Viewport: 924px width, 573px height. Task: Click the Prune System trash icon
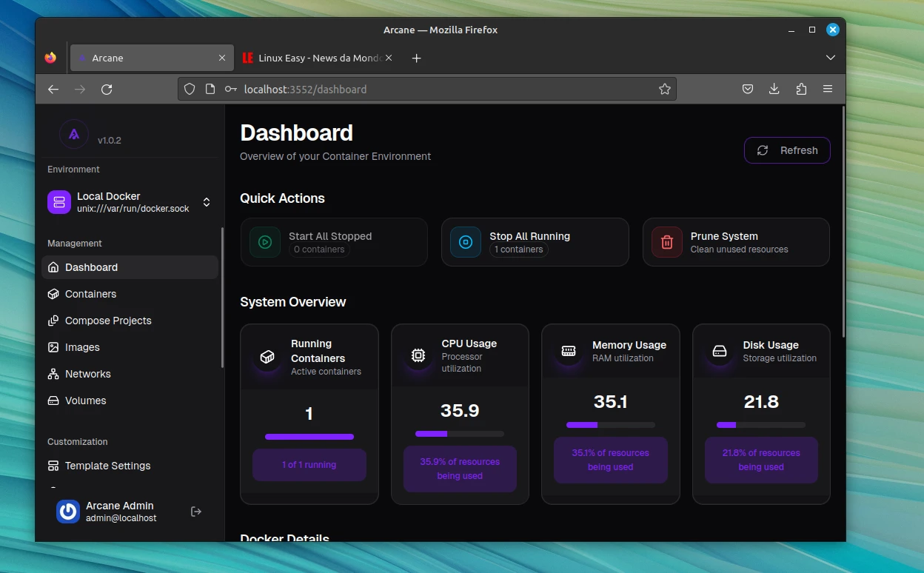(666, 242)
